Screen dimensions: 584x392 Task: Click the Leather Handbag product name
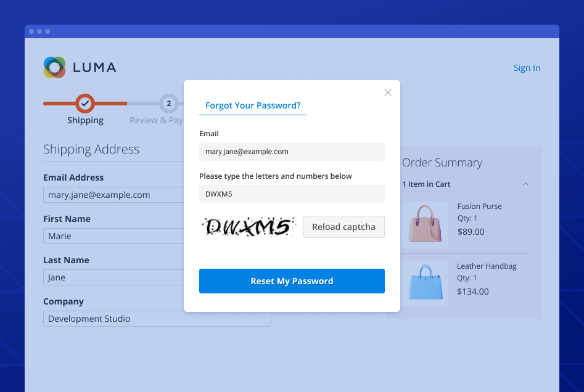(x=487, y=266)
